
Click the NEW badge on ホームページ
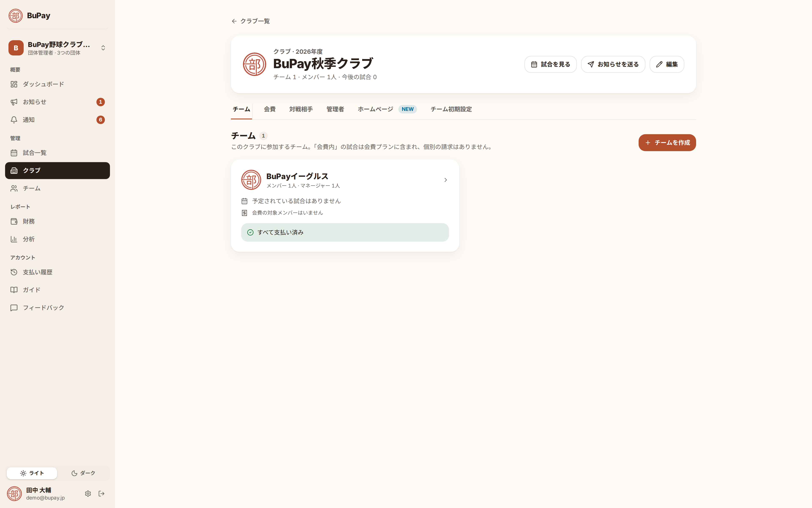pyautogui.click(x=407, y=109)
